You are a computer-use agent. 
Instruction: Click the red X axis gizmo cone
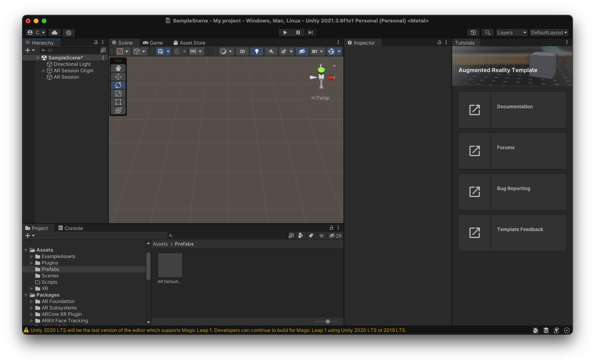point(330,77)
